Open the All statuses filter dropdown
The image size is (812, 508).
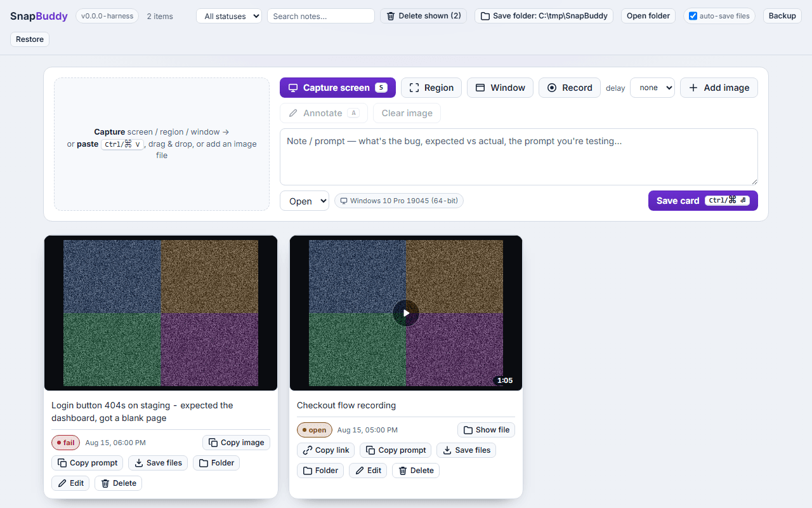click(229, 16)
